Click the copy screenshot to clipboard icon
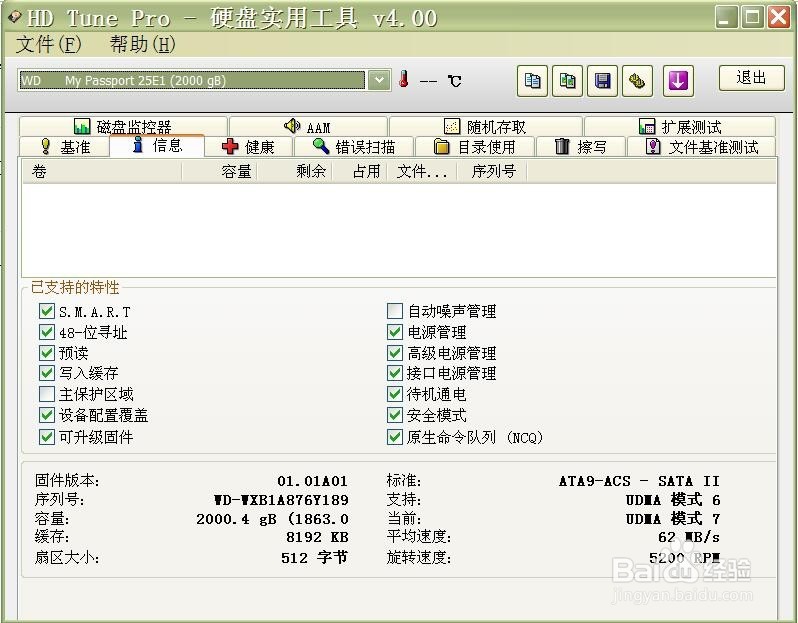This screenshot has height=623, width=798. [x=567, y=81]
